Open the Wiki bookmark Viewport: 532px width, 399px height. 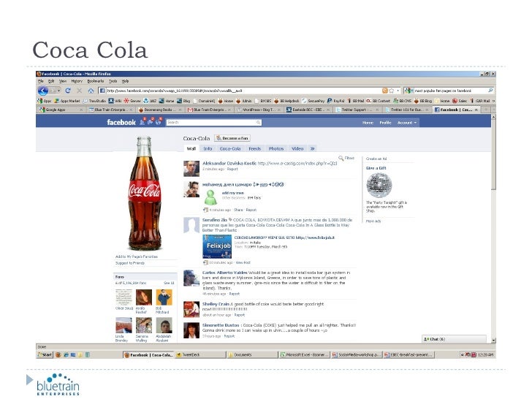[x=115, y=101]
